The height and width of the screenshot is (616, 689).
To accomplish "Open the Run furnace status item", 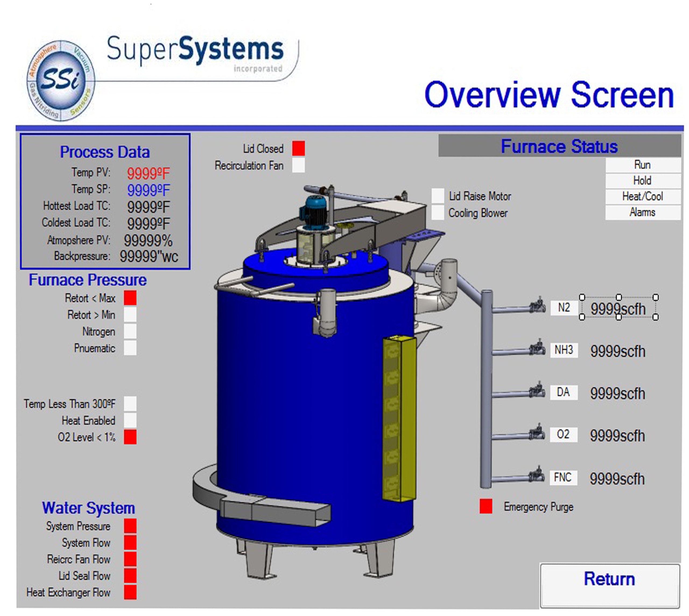I will point(643,165).
